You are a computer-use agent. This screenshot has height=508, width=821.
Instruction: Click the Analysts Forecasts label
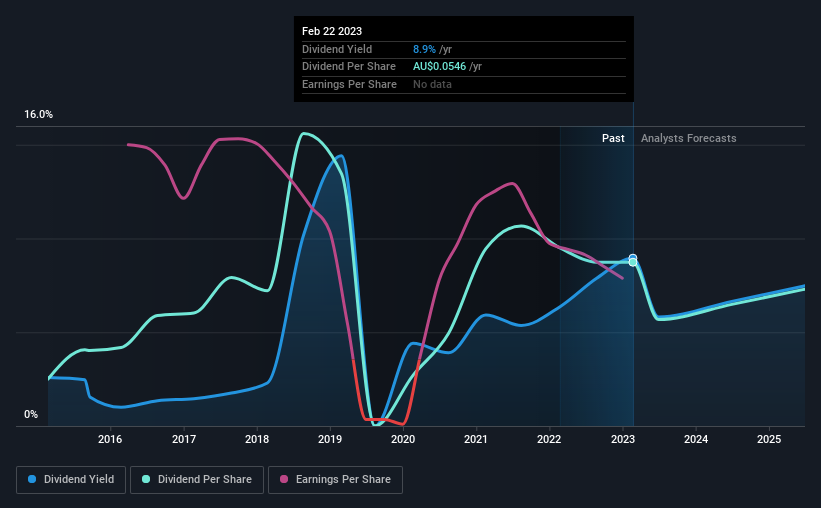pos(689,138)
